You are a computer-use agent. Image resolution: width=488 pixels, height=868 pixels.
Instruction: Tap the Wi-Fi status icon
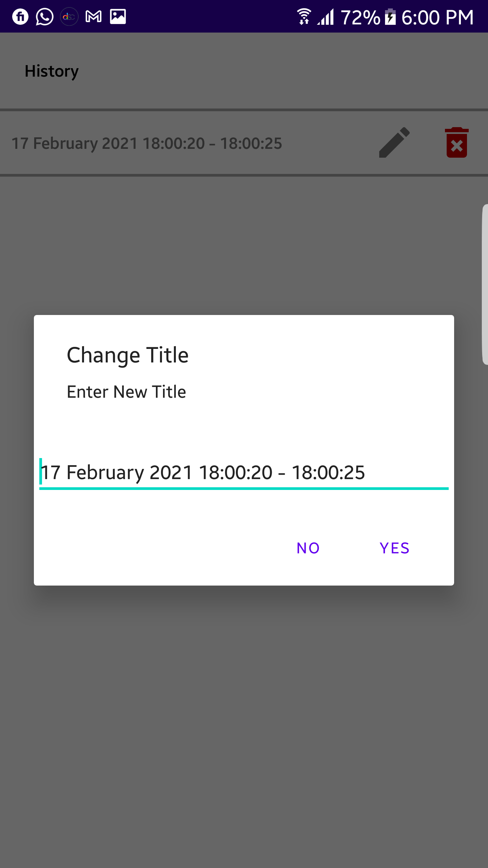pyautogui.click(x=304, y=17)
